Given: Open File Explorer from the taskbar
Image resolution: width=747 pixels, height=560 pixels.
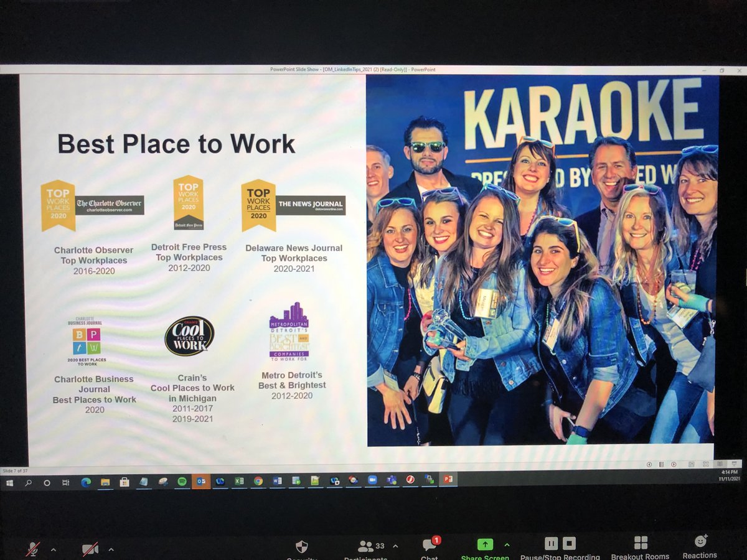Looking at the screenshot, I should pyautogui.click(x=105, y=481).
